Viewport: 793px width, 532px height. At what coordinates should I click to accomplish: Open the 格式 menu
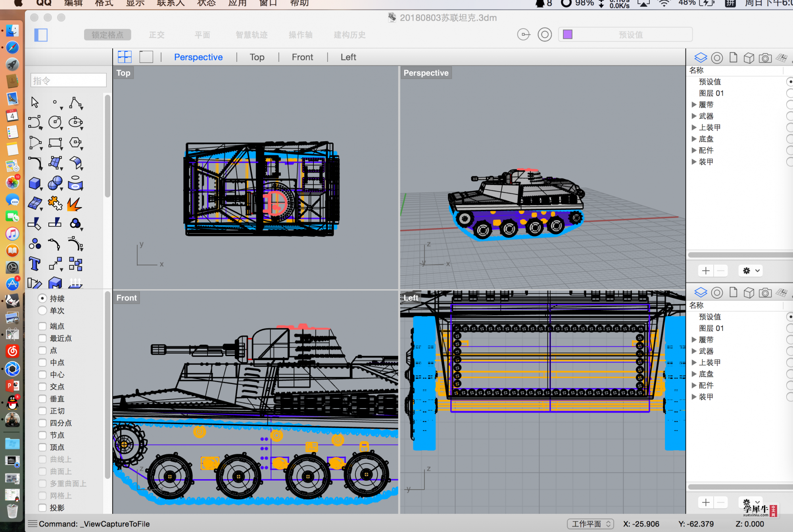pyautogui.click(x=104, y=3)
